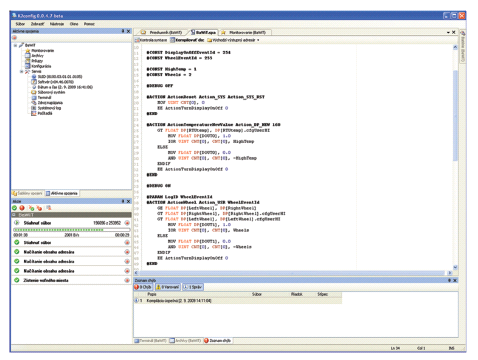
Task: Switch to Terminál (BaWiT) bottom tab
Action: 150,341
